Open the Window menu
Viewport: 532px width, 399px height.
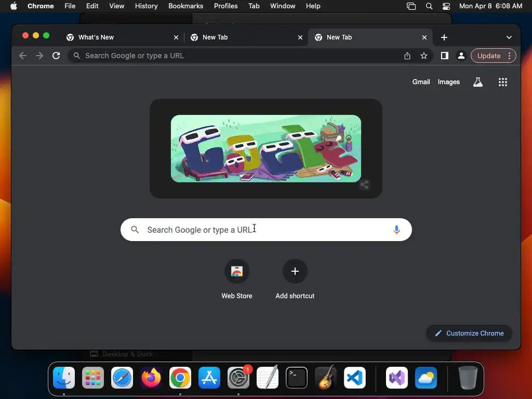tap(283, 6)
